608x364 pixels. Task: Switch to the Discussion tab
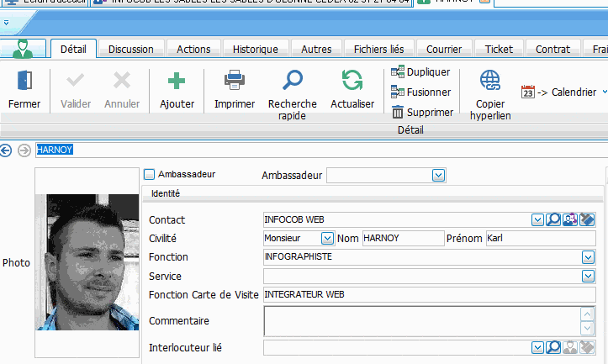click(131, 50)
